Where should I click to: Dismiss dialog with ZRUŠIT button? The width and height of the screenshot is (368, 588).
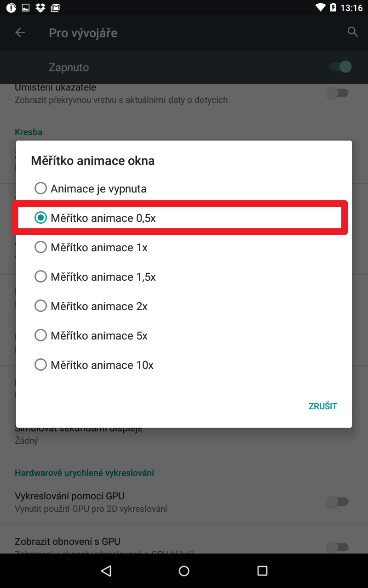coord(323,406)
